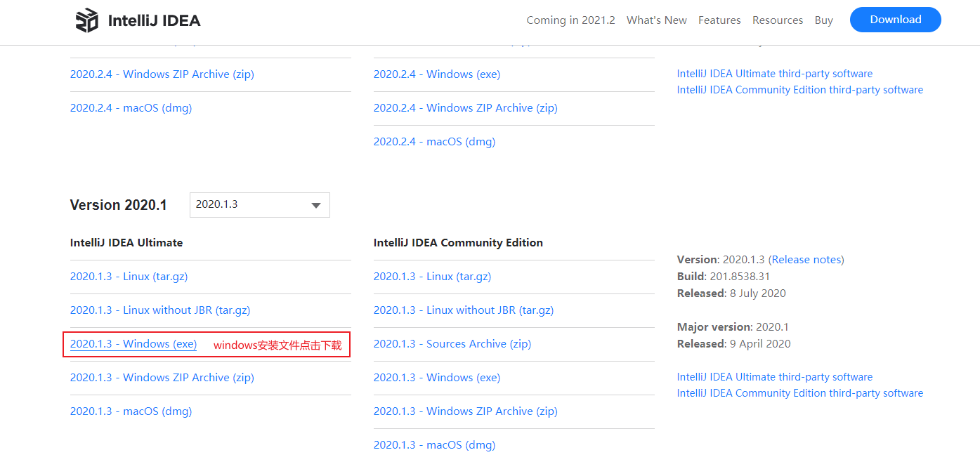Screen dimensions: 980x469
Task: Download Community 2020.1.3 Windows (exe)
Action: 437,378
